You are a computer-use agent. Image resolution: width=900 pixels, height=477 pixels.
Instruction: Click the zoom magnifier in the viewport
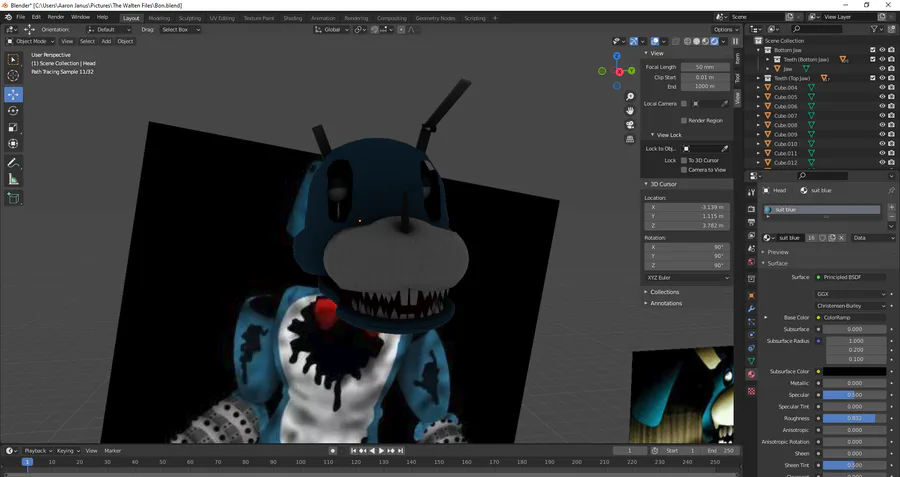tap(630, 96)
